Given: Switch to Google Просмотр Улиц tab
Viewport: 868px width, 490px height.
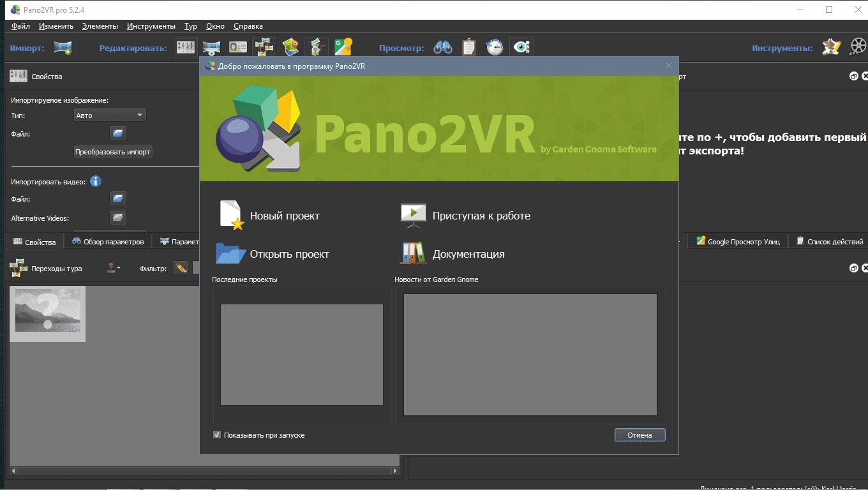Looking at the screenshot, I should (x=738, y=241).
